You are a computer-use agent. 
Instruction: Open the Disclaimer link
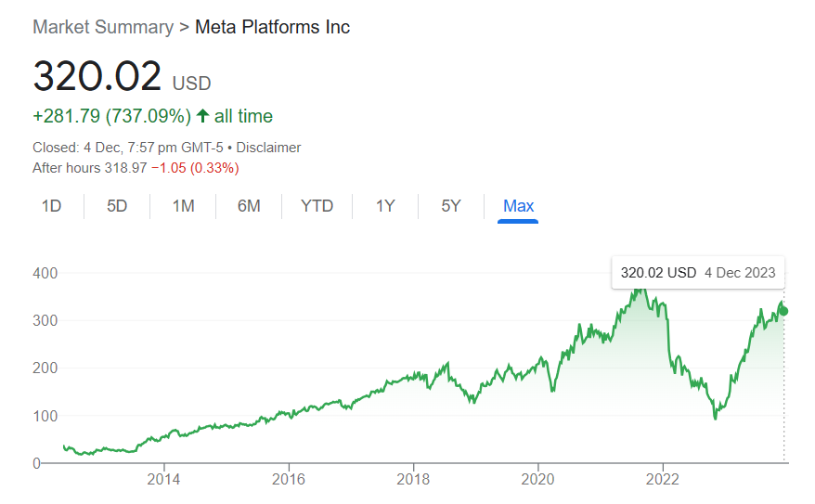[x=268, y=148]
